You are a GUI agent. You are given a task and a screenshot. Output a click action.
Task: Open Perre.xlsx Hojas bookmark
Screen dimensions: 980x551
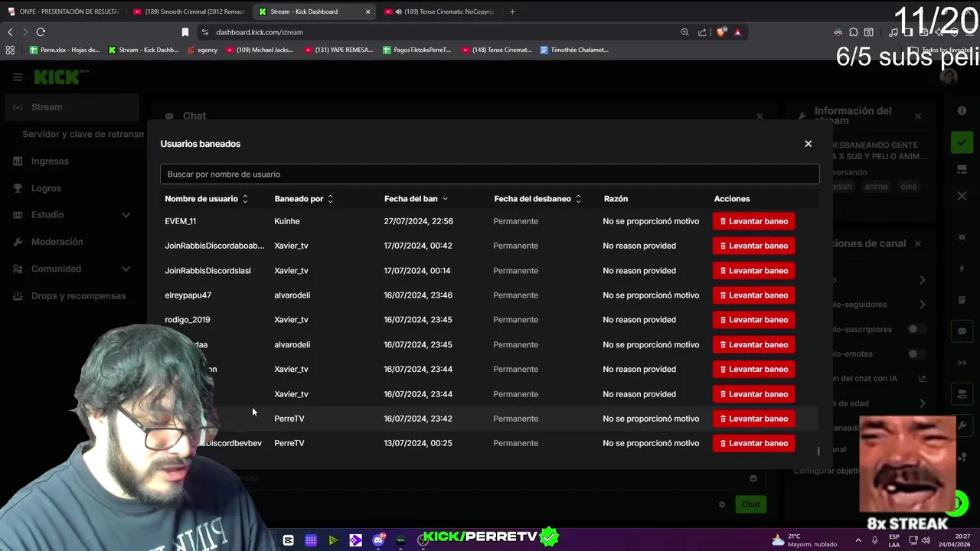(64, 50)
